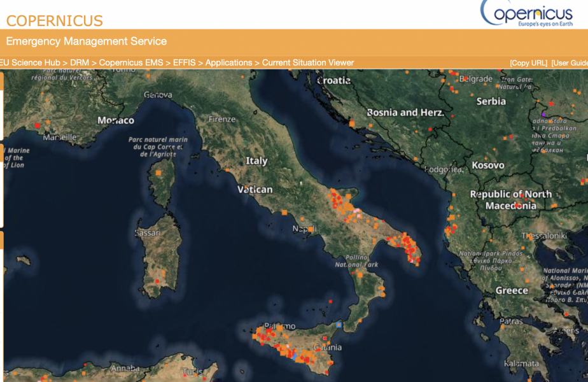This screenshot has height=382, width=588.
Task: Click the Sassari city label
Action: (148, 233)
